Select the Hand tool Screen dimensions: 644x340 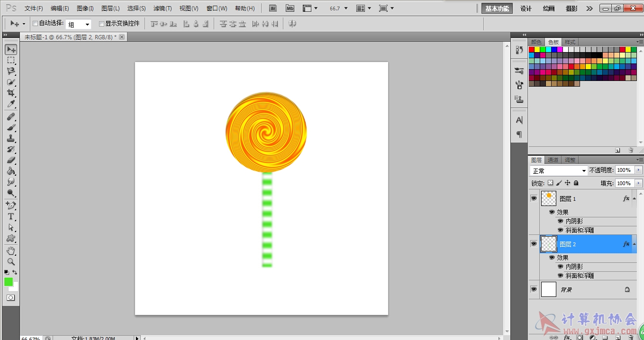pyautogui.click(x=11, y=251)
